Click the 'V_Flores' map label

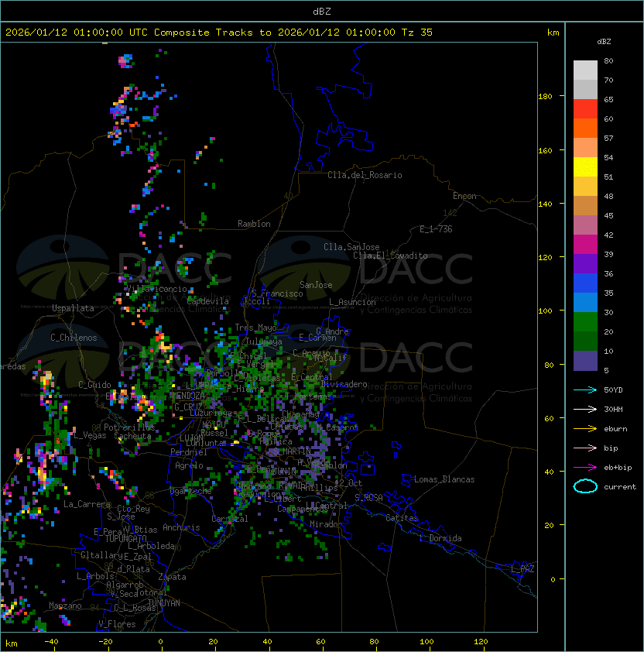coord(117,624)
